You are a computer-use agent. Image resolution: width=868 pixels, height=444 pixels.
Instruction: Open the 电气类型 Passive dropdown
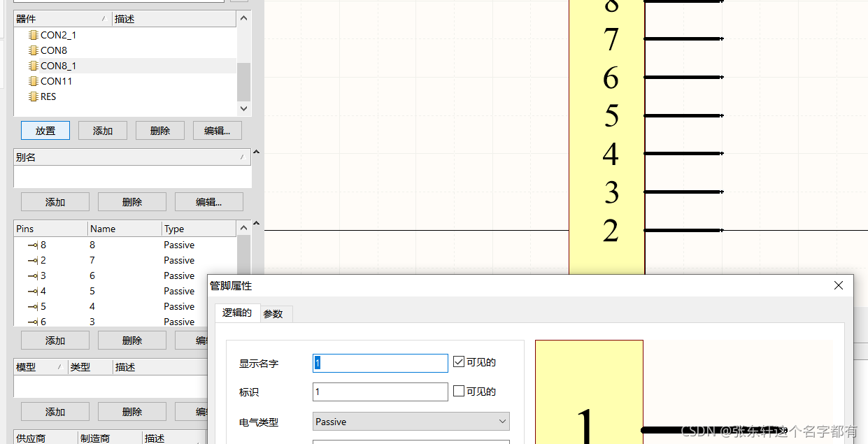(411, 422)
